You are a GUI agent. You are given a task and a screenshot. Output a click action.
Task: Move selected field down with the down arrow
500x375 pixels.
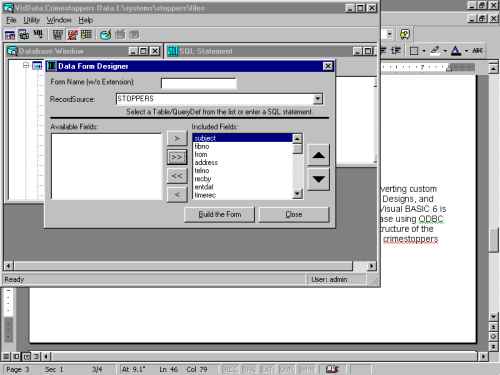point(318,179)
